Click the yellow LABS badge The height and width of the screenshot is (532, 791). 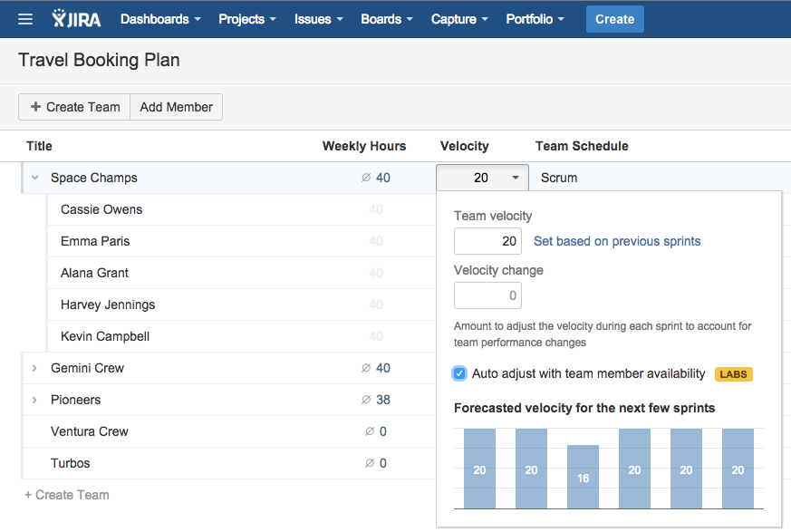click(x=733, y=373)
